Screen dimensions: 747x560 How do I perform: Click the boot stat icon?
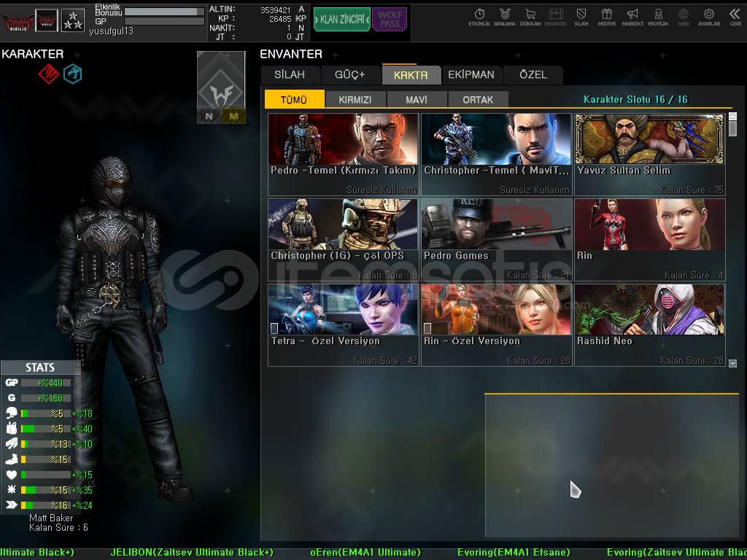coord(12,459)
